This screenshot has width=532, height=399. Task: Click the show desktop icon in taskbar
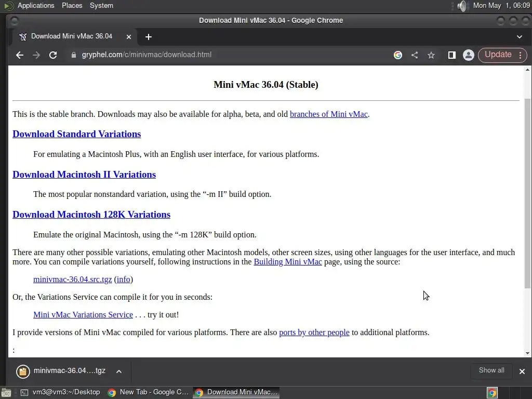click(x=6, y=393)
